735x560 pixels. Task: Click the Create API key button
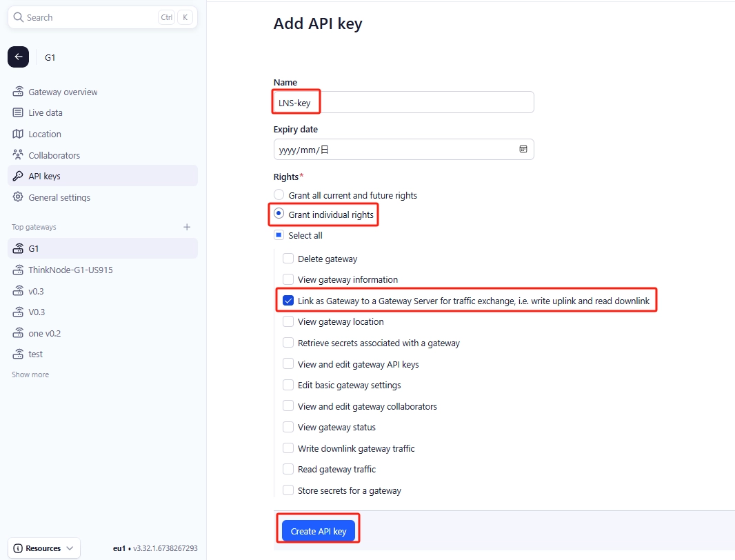319,531
